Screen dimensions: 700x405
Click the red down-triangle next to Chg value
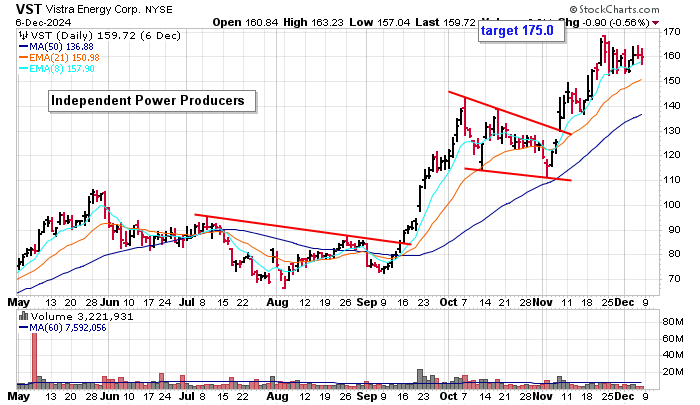coord(655,23)
